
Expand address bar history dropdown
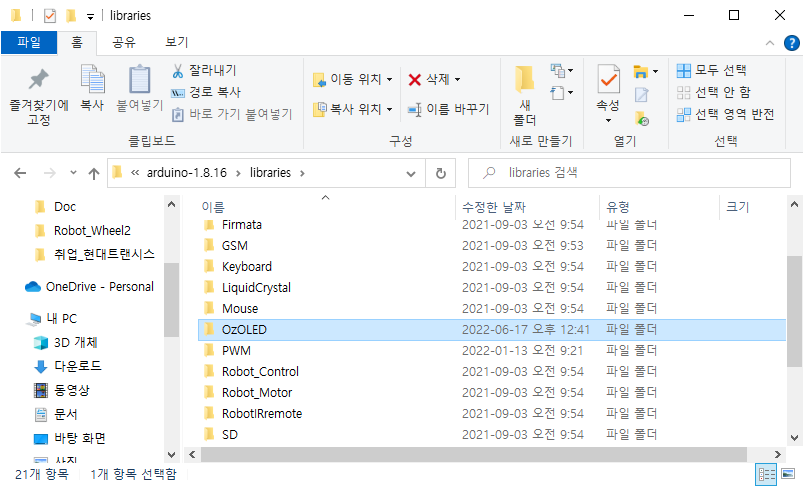[411, 174]
